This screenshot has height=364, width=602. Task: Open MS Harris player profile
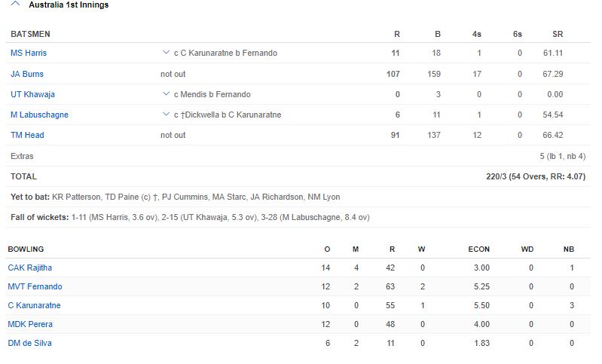pyautogui.click(x=28, y=54)
